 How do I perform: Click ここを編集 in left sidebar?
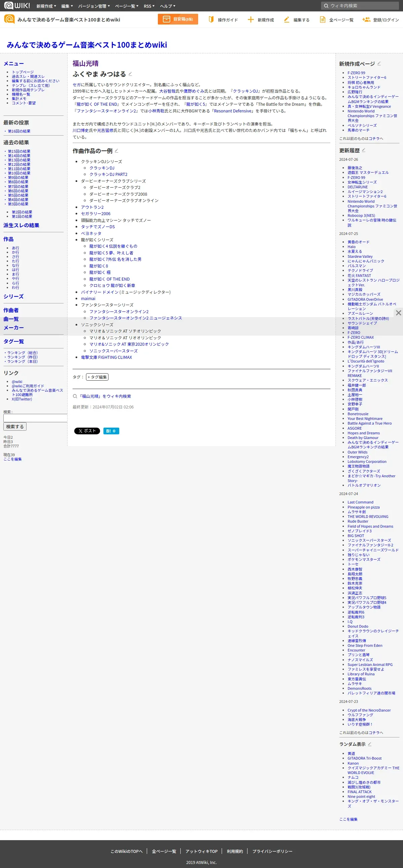pyautogui.click(x=12, y=459)
